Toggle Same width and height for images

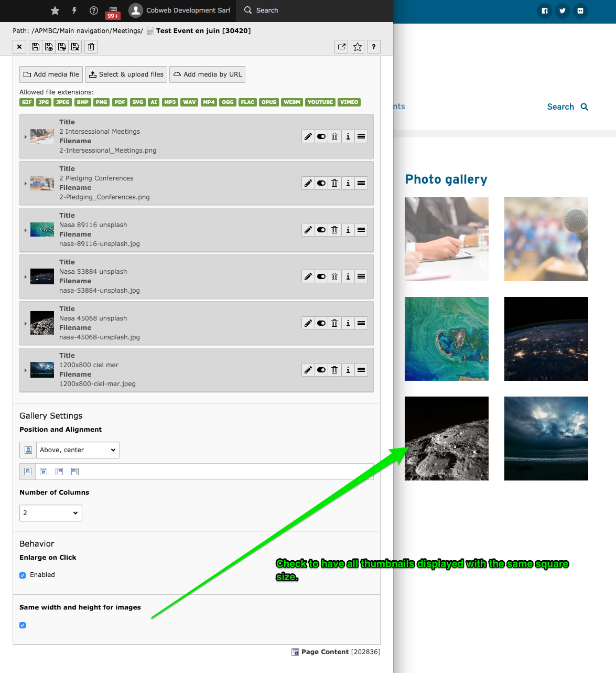[23, 625]
